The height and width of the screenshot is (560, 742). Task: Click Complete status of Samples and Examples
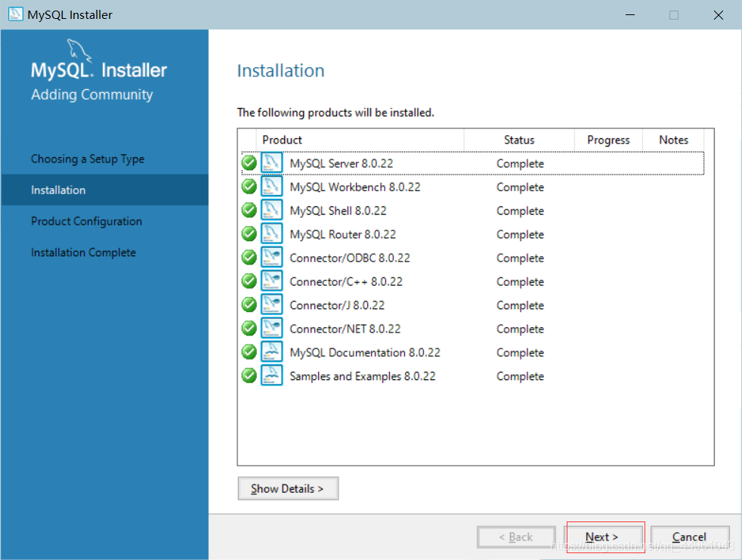pos(520,377)
